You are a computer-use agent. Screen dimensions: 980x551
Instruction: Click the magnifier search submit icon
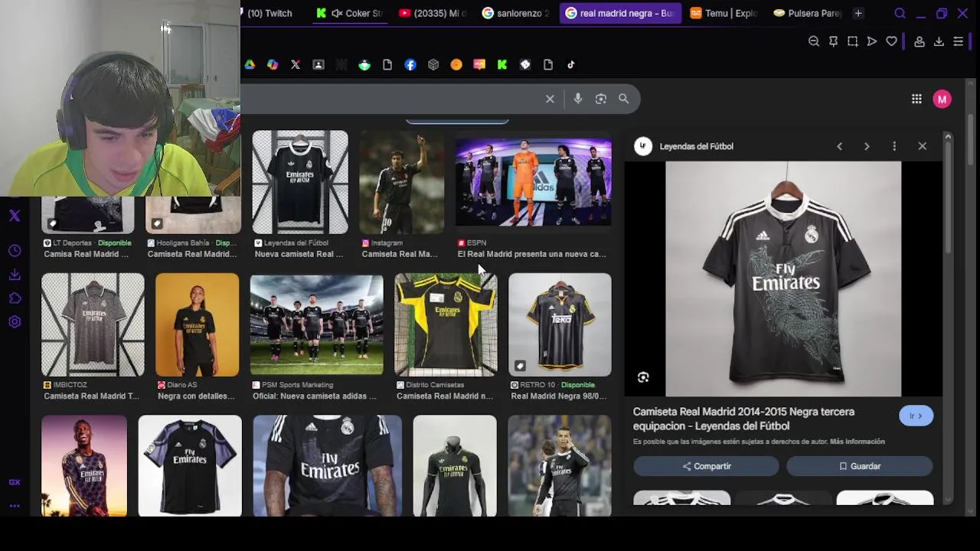click(624, 99)
